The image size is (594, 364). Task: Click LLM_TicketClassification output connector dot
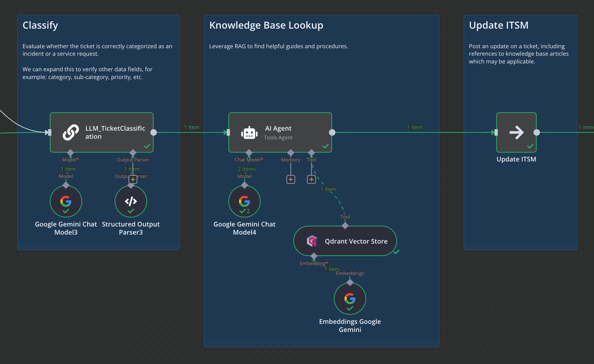(x=154, y=133)
